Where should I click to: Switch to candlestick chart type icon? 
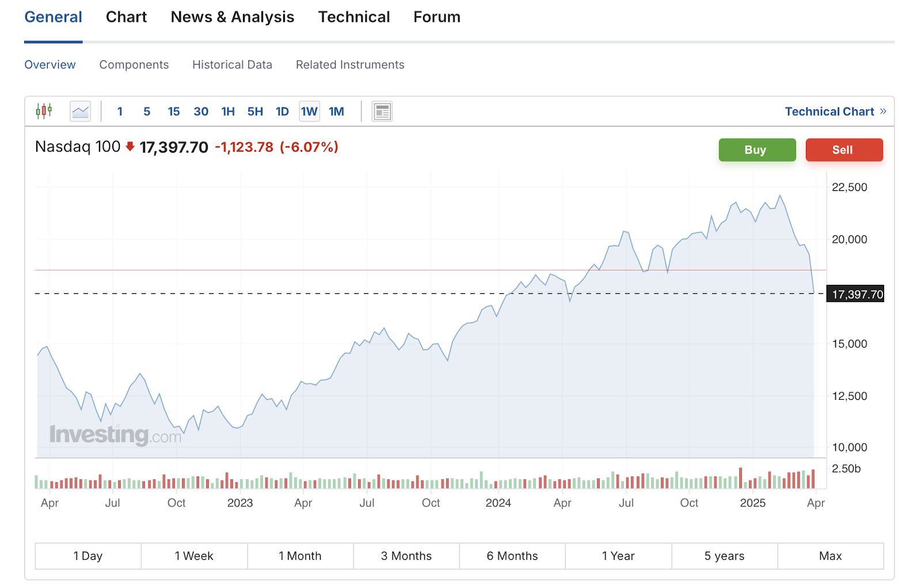coord(44,111)
